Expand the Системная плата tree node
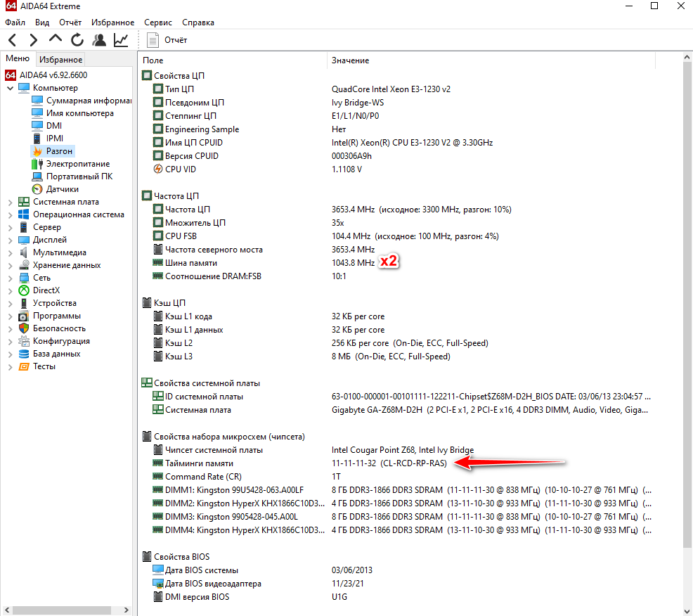 click(10, 203)
